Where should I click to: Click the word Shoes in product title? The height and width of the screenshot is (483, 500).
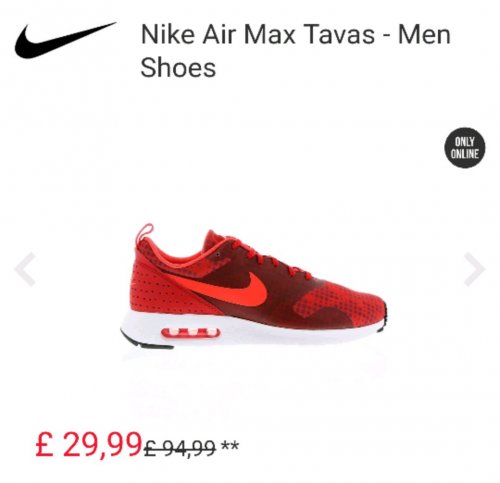coord(178,68)
